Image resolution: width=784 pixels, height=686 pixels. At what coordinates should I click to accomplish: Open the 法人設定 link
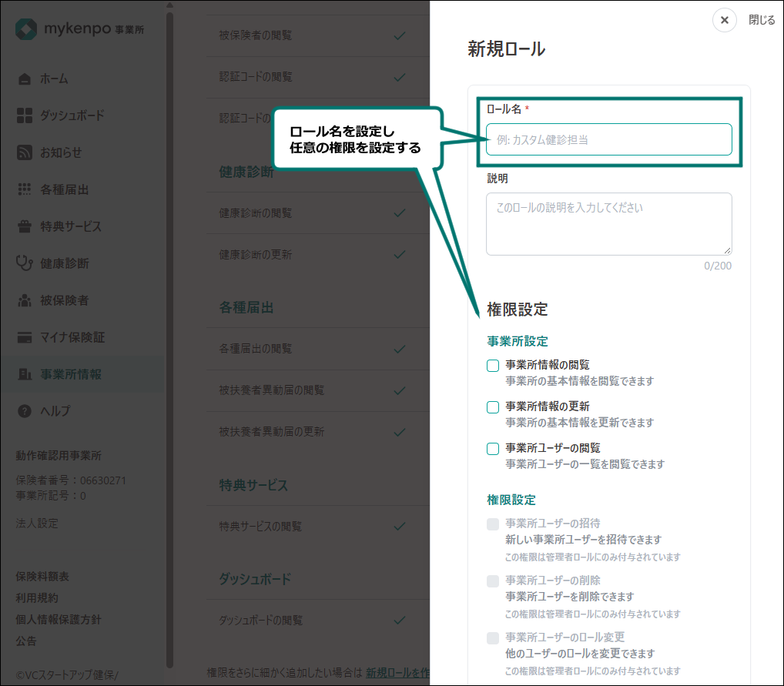37,524
